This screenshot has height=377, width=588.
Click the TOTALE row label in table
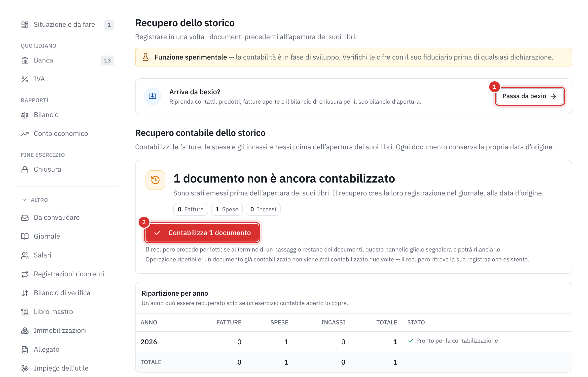coord(151,362)
